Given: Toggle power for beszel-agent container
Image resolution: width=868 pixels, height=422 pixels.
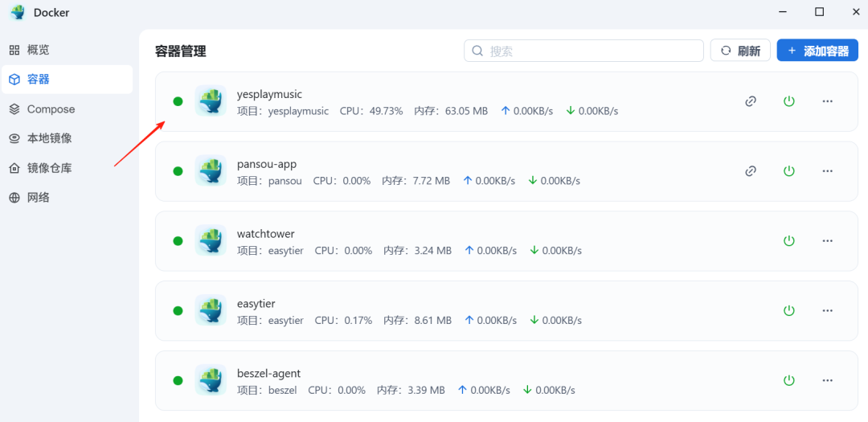Looking at the screenshot, I should click(789, 380).
